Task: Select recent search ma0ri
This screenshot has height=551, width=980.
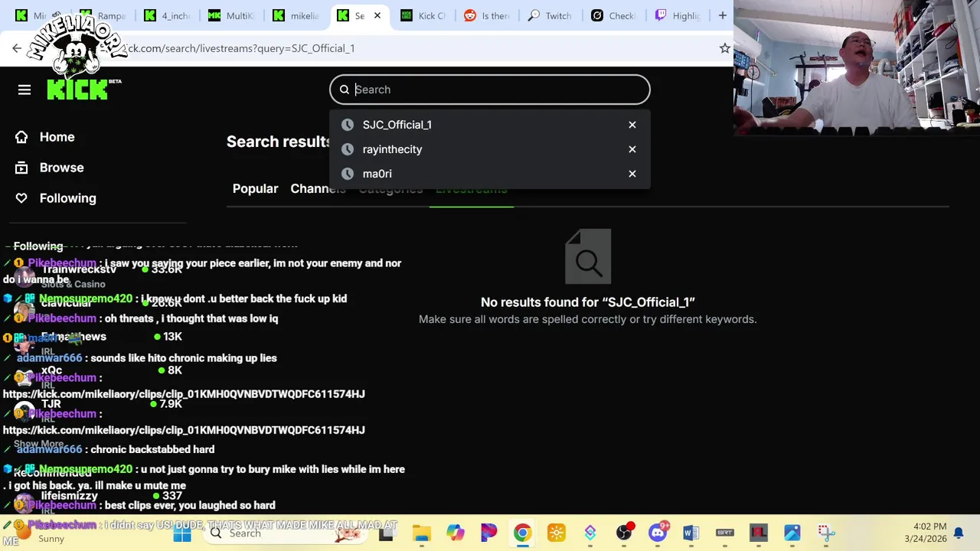Action: (x=377, y=174)
